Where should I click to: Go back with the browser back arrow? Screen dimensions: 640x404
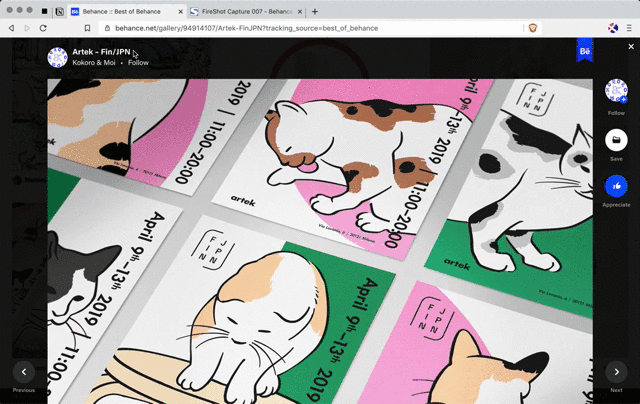[11, 28]
